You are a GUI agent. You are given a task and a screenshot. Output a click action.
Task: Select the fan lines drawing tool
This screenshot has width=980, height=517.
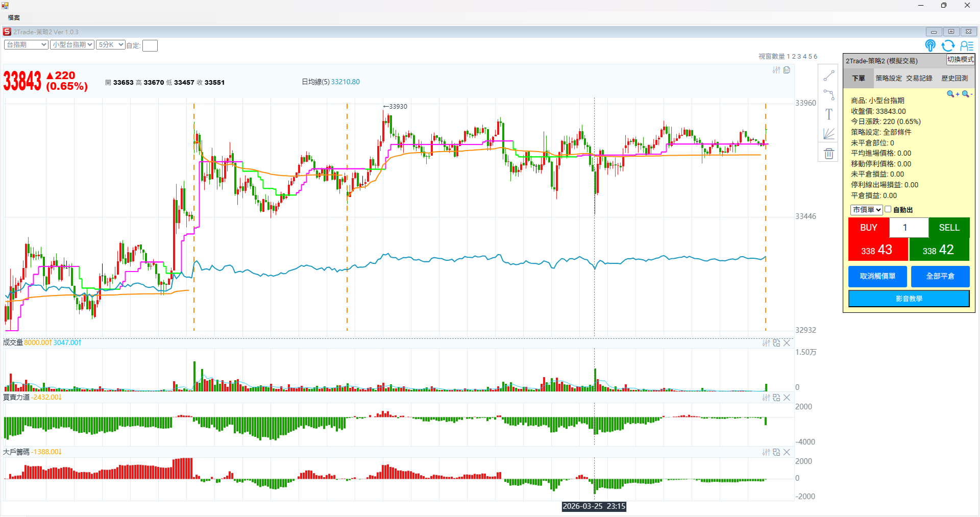828,134
